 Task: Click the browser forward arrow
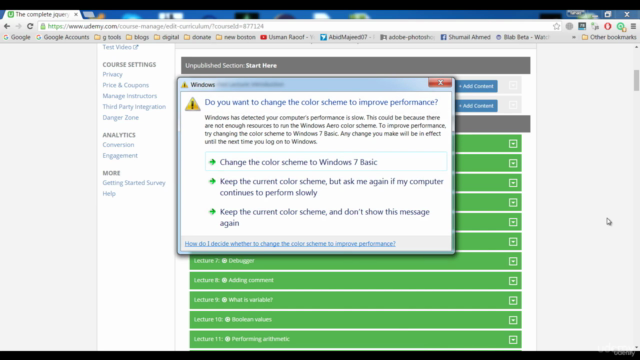coord(18,26)
